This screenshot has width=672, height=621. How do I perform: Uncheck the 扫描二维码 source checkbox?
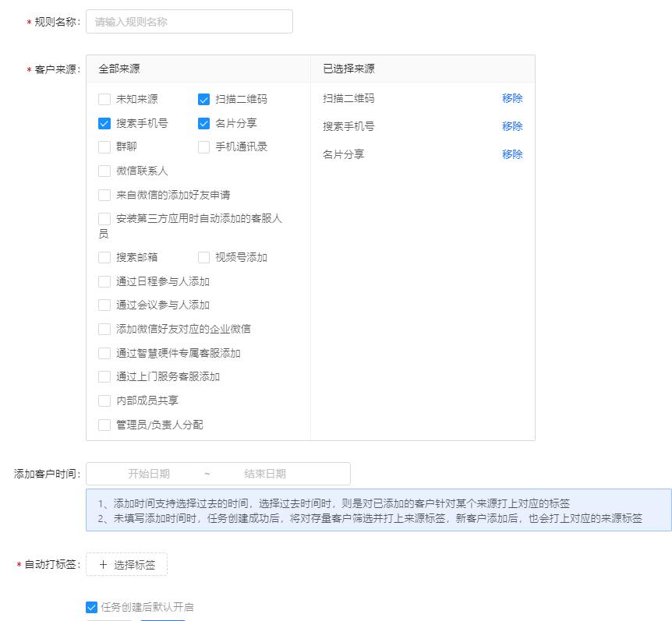204,99
